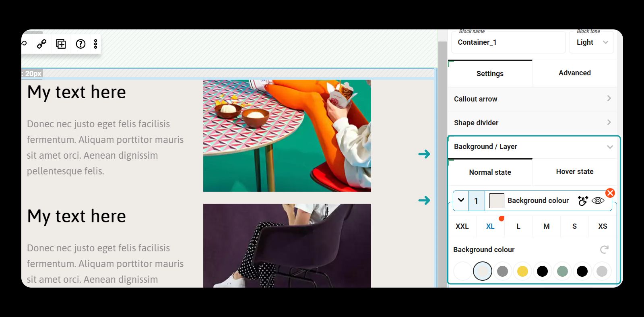644x317 pixels.
Task: Toggle the background colour layer visibility eye
Action: pyautogui.click(x=598, y=201)
